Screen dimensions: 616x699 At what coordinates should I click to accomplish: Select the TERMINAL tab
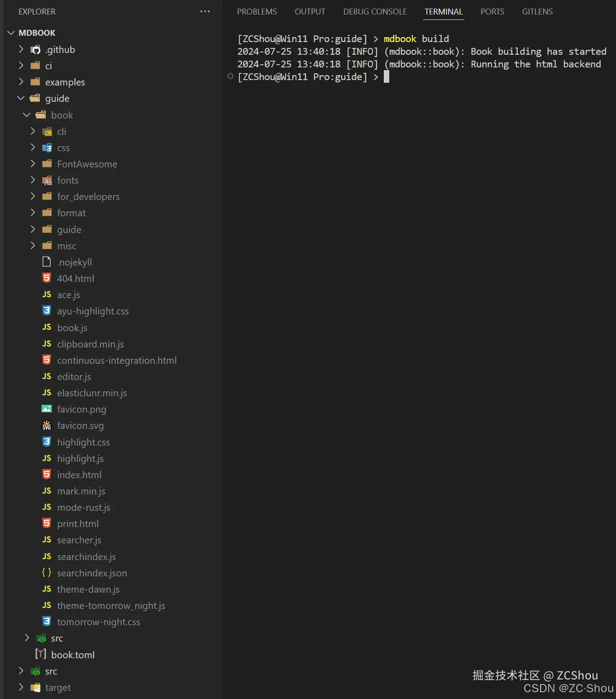pos(444,12)
